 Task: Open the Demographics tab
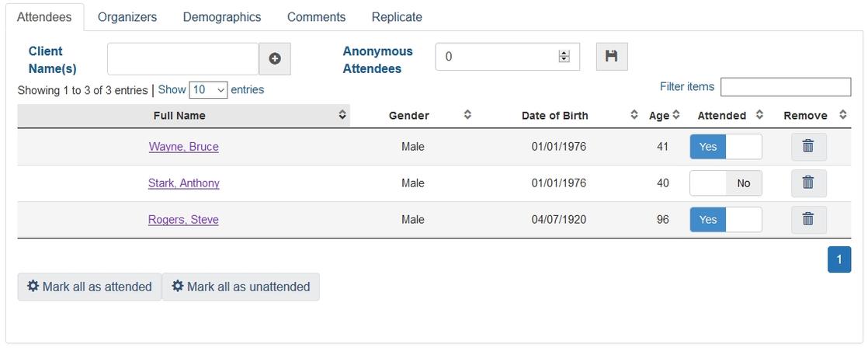coord(221,17)
